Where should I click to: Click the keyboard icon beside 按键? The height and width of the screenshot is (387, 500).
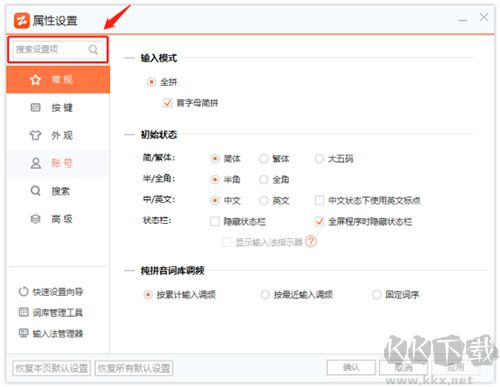(35, 107)
